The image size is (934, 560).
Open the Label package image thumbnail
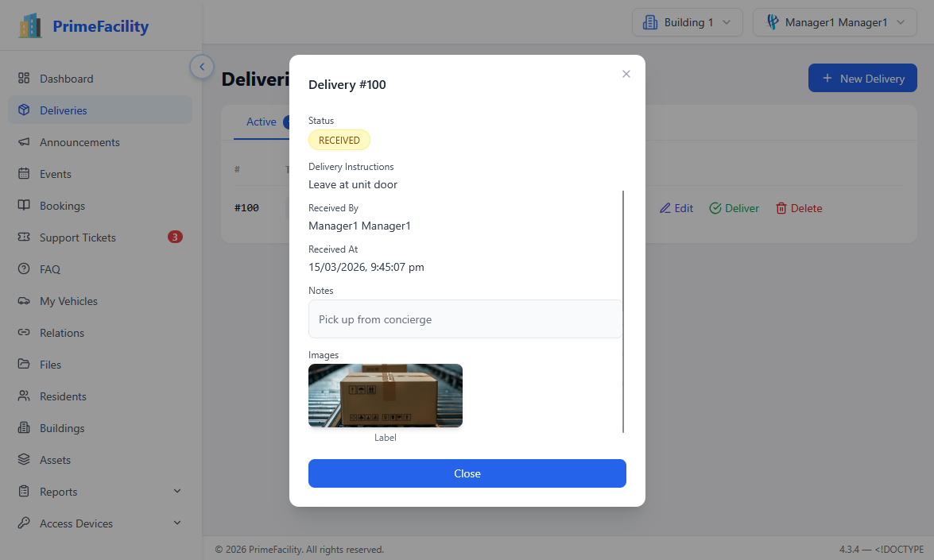(385, 395)
